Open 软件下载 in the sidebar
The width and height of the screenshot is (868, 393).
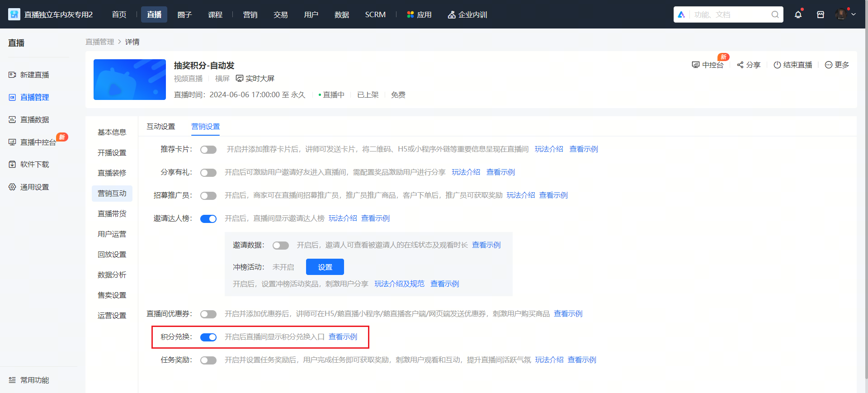click(x=28, y=164)
